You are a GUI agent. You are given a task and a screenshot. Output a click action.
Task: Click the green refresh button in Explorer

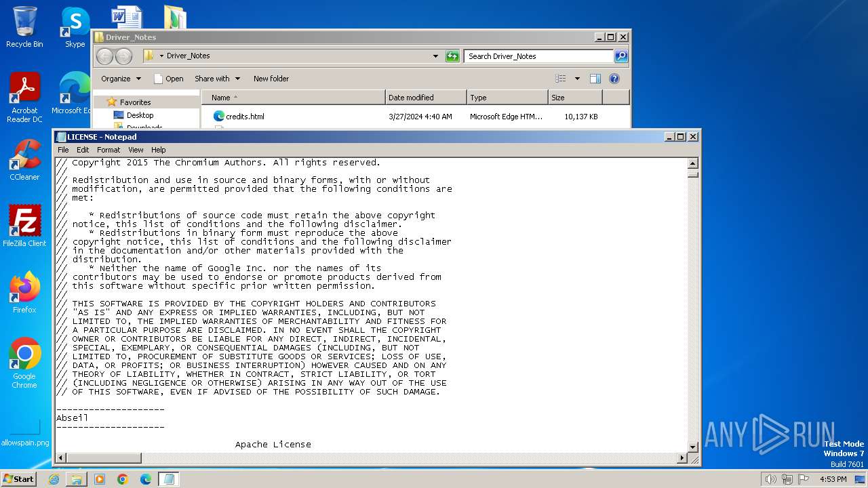pyautogui.click(x=452, y=56)
